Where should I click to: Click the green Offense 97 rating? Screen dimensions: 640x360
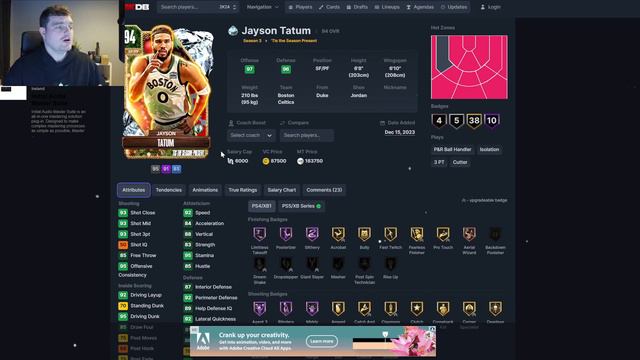pos(249,69)
